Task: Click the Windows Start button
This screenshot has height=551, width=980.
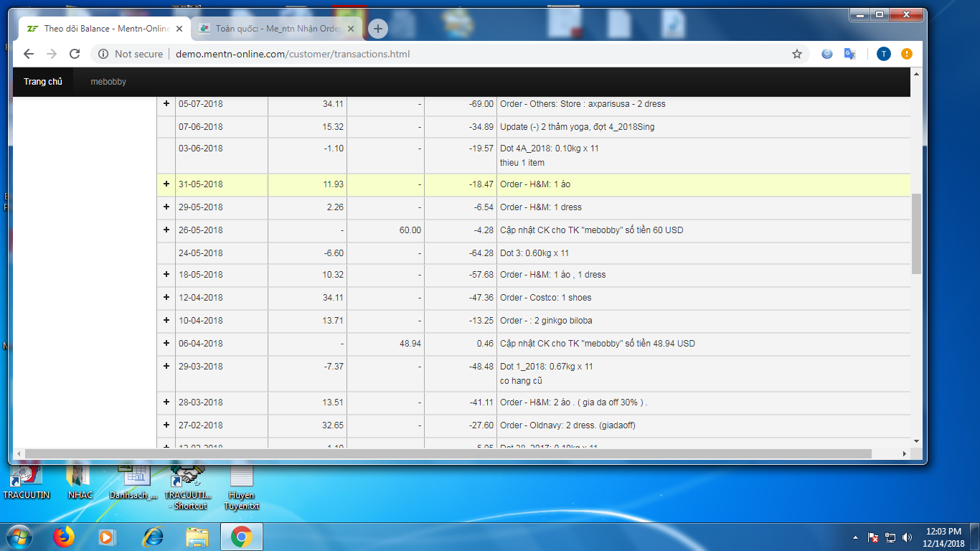Action: (19, 537)
